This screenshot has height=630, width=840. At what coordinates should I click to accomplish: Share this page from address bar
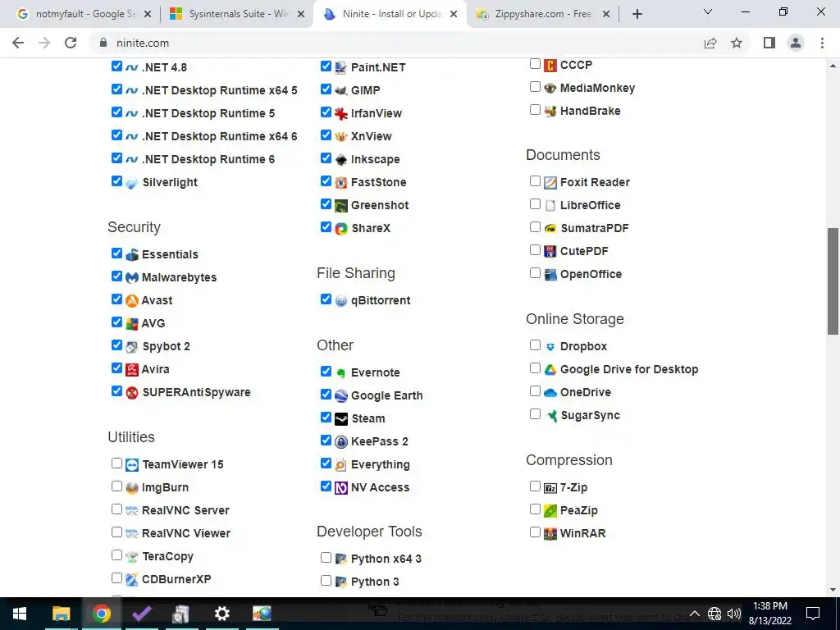710,43
